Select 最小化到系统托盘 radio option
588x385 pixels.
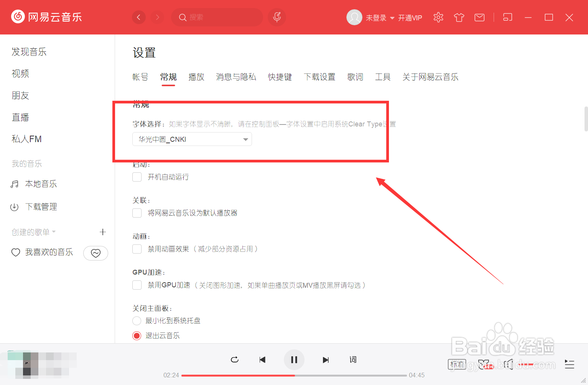click(x=137, y=321)
